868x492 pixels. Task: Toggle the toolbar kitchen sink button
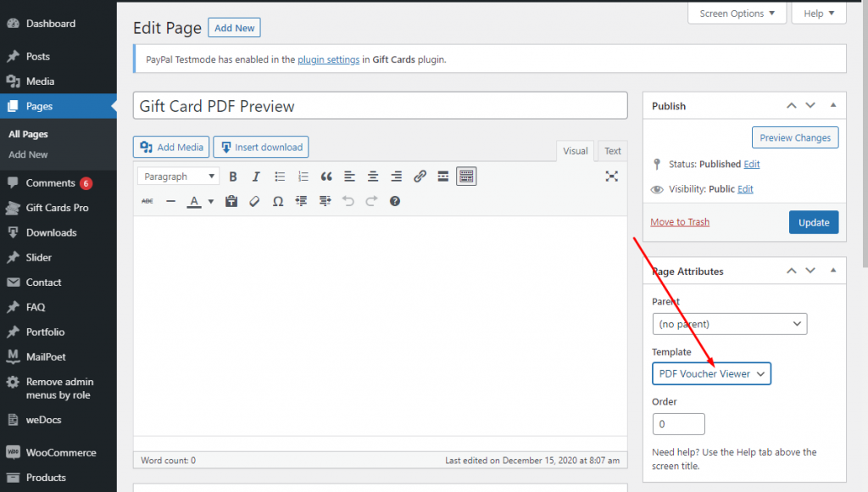coord(466,176)
